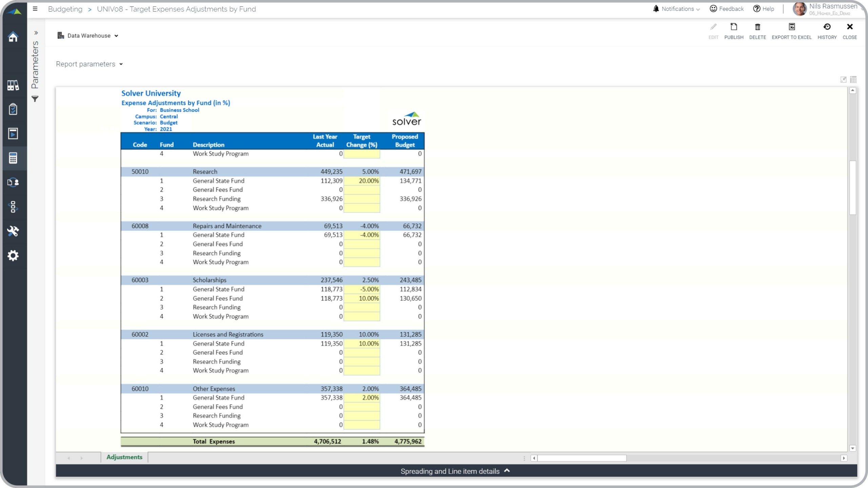The width and height of the screenshot is (868, 488).
Task: Click the horizontal scrollbar thumb
Action: tap(581, 458)
